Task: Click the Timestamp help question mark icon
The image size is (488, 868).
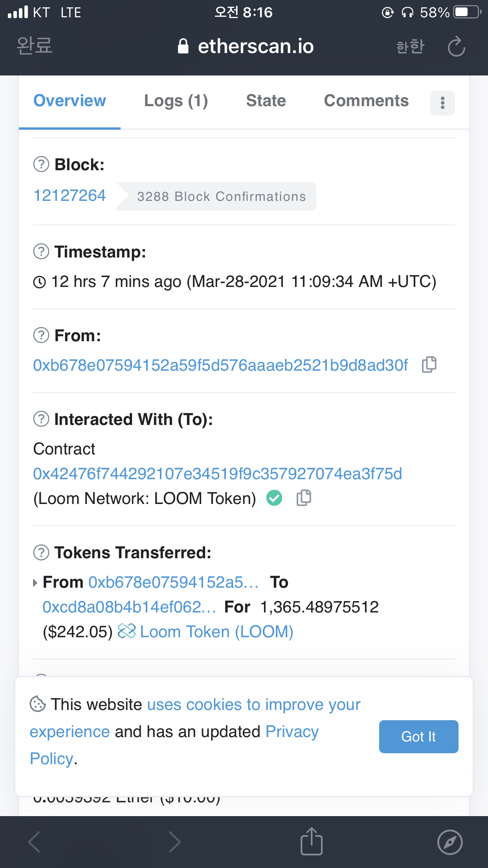Action: click(41, 252)
